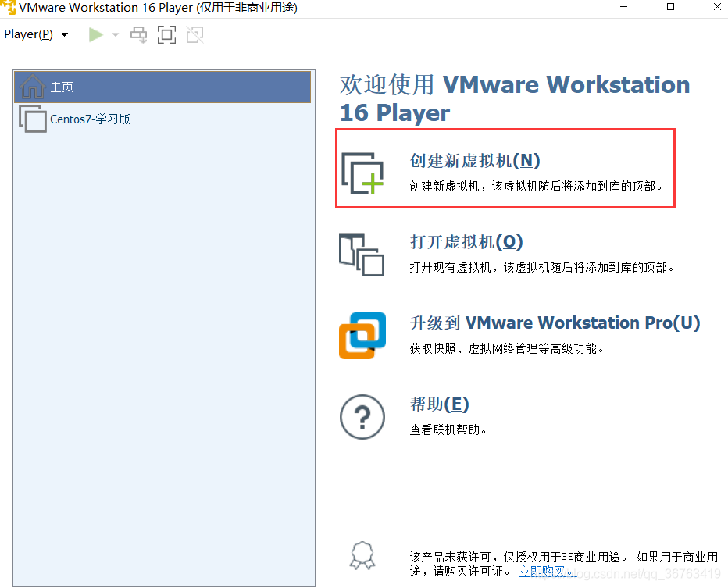Click 打开虚拟机(O) link

(x=466, y=242)
